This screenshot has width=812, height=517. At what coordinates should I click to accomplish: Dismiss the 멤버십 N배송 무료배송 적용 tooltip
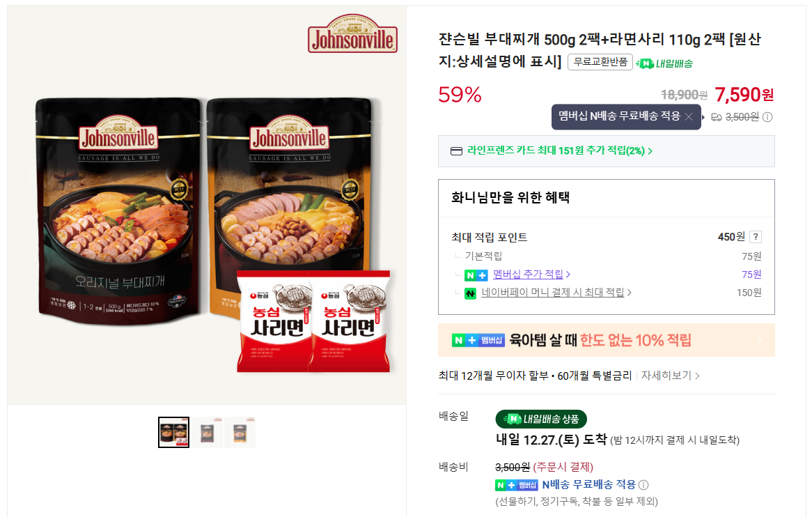689,116
